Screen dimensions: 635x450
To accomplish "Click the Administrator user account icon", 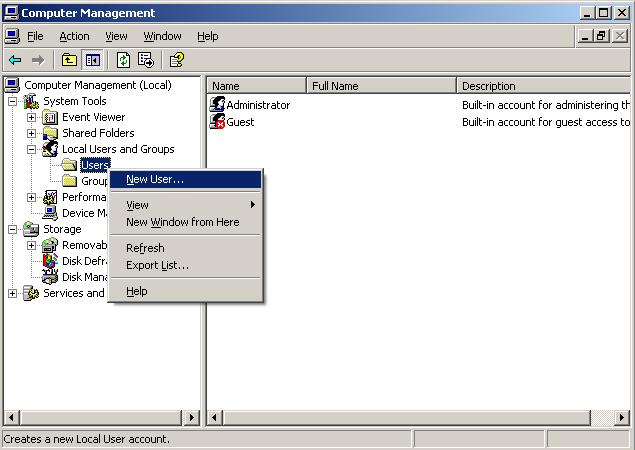I will point(217,105).
